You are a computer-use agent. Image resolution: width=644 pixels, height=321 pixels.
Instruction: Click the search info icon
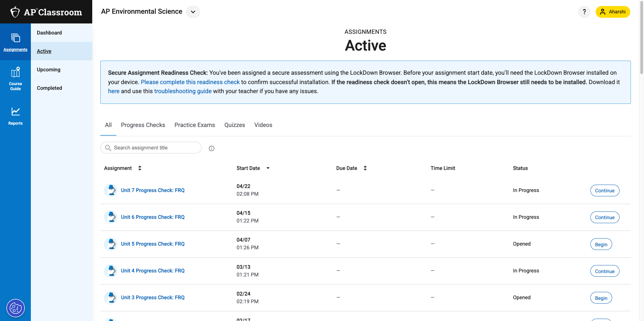click(x=212, y=148)
